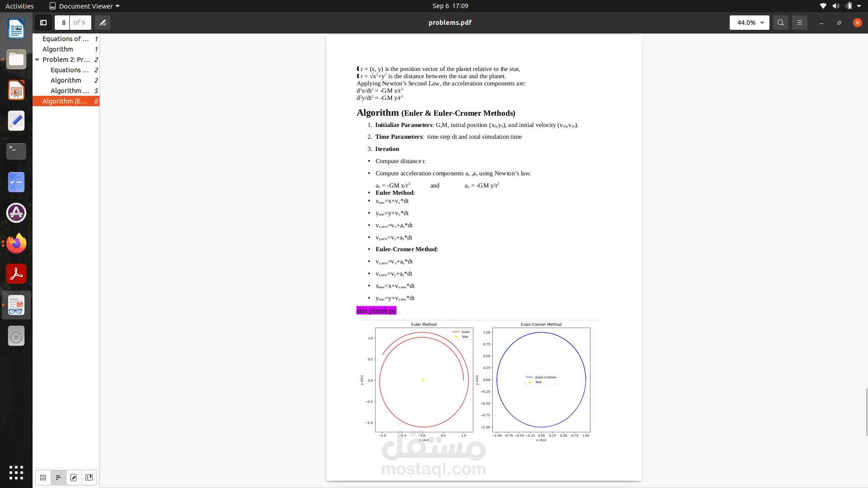868x488 pixels.
Task: Click the annotate document pencil icon
Action: 103,23
